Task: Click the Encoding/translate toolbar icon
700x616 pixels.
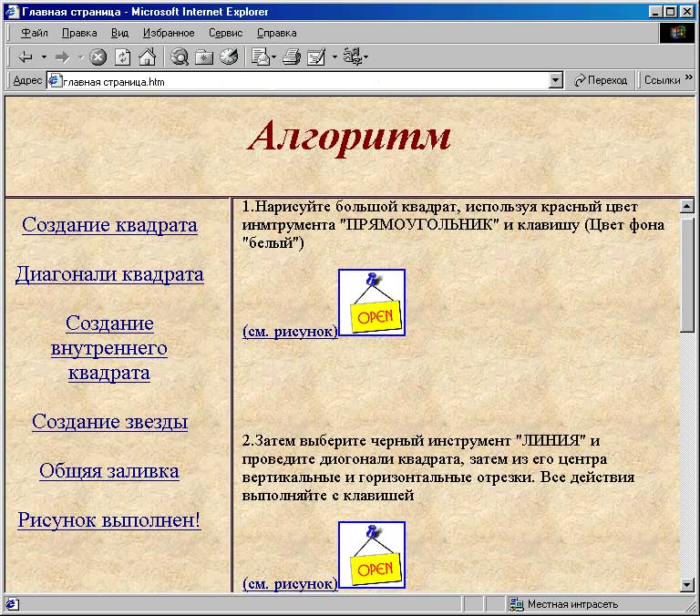Action: (x=353, y=57)
